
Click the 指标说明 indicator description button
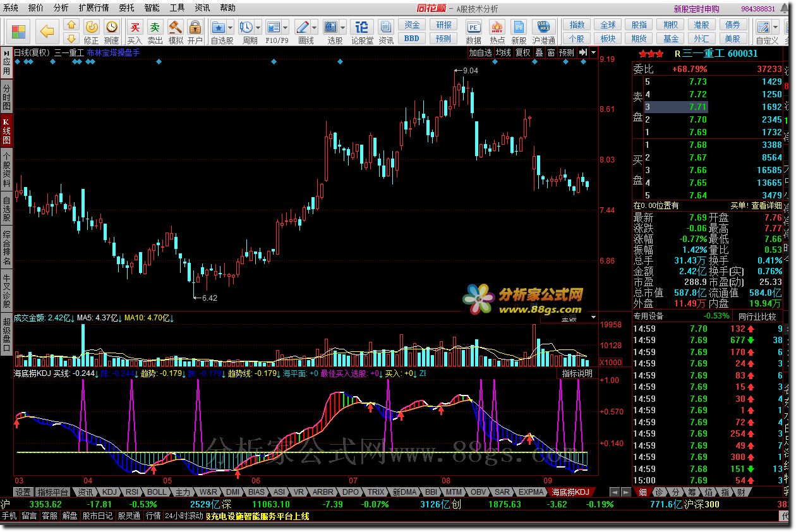(577, 373)
